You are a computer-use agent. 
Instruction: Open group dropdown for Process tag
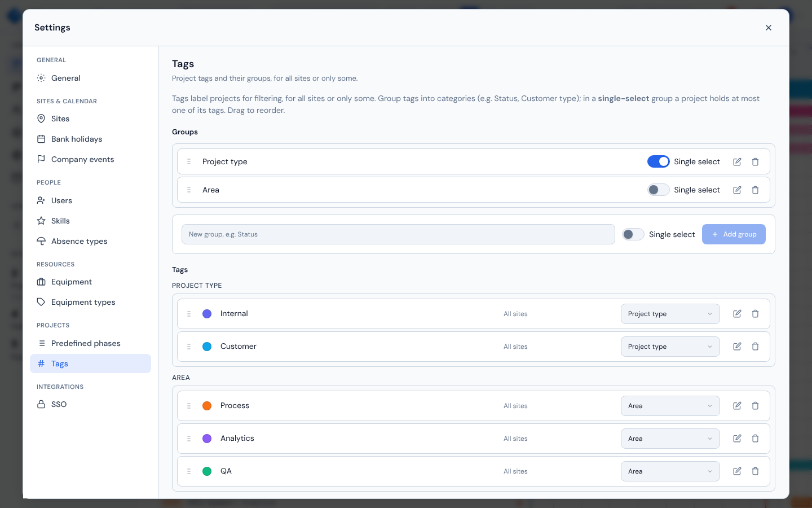[670, 406]
